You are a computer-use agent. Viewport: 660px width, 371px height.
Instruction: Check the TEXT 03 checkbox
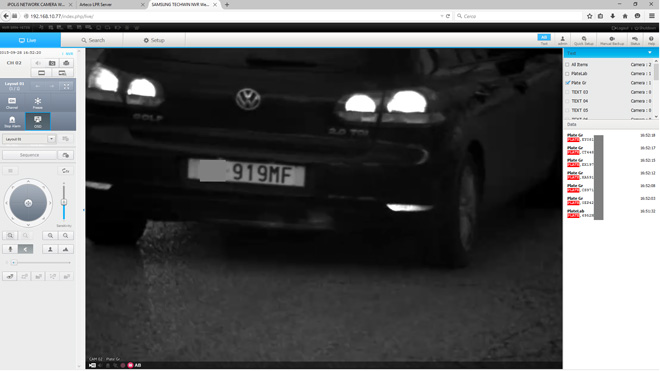pyautogui.click(x=567, y=92)
